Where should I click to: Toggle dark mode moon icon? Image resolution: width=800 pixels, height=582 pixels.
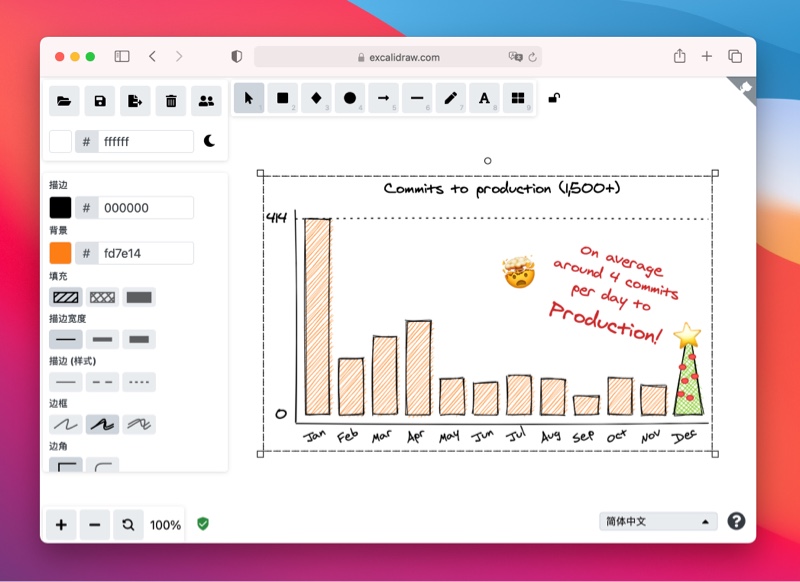tap(209, 141)
